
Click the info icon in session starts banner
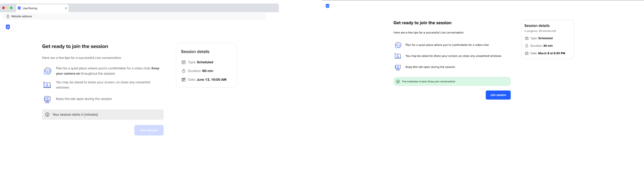tap(47, 115)
